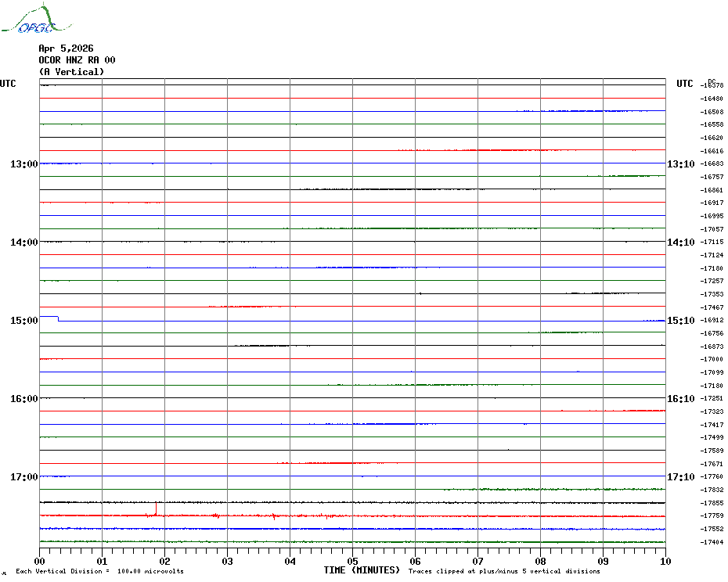Viewport: 728px width, 582px height.
Task: Click the TIME (MINUTES) axis title
Action: pyautogui.click(x=362, y=570)
